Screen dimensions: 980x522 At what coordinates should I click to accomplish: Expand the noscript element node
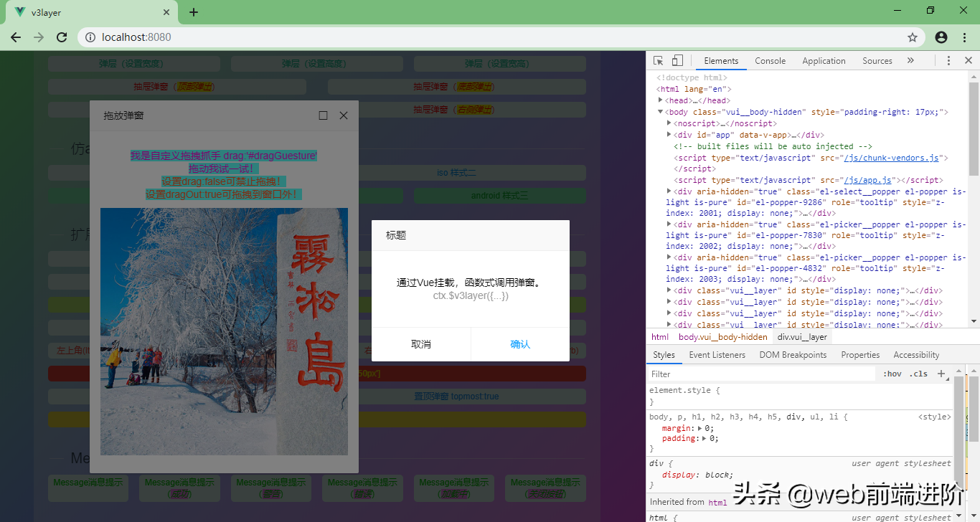tap(669, 123)
